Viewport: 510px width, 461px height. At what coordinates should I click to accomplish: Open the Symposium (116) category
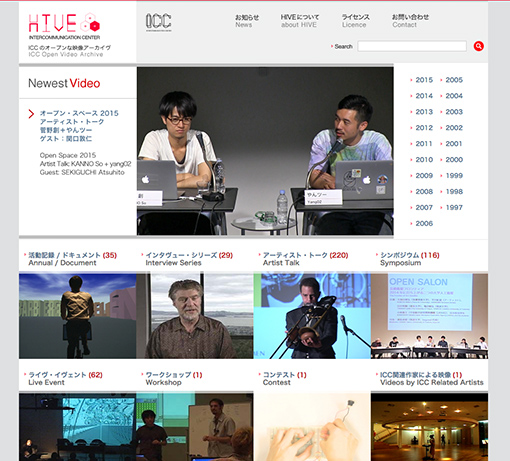coord(410,259)
